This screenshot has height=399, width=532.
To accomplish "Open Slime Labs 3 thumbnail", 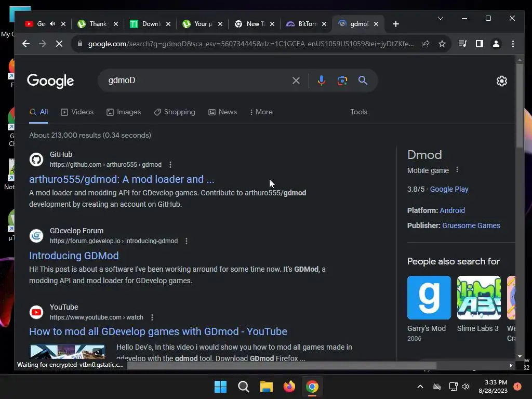I will (478, 298).
